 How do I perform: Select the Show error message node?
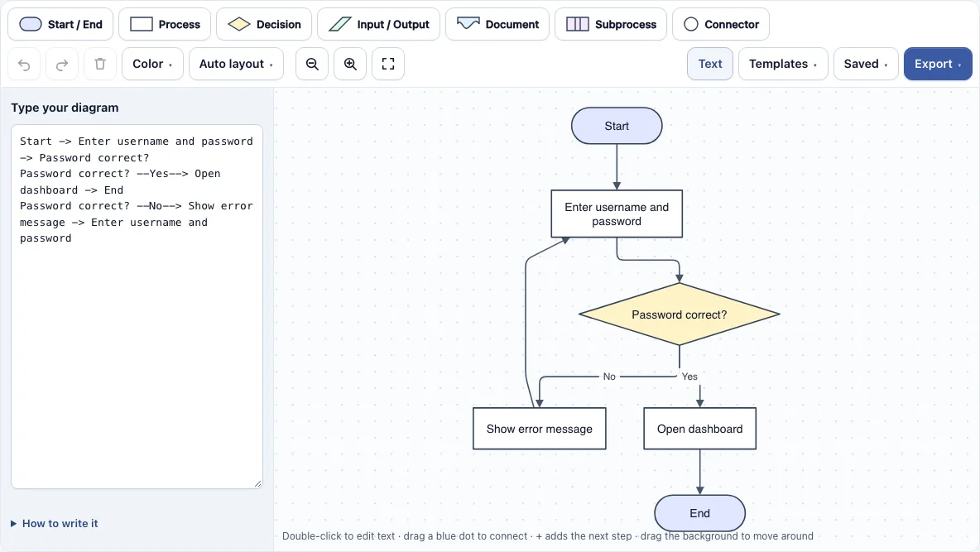(x=540, y=429)
